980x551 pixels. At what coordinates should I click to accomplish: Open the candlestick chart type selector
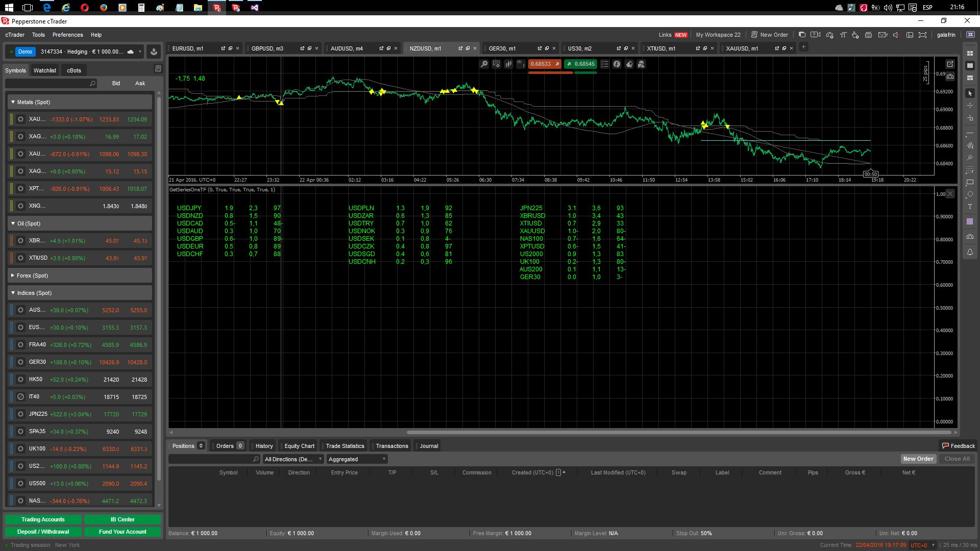(508, 64)
